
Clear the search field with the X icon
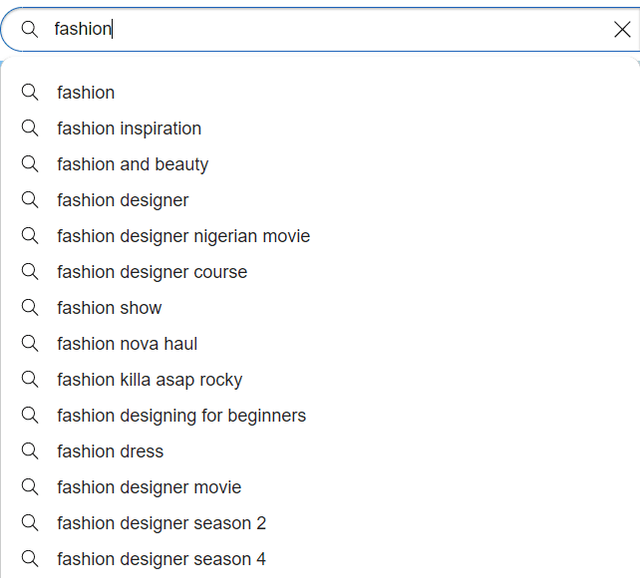622,29
